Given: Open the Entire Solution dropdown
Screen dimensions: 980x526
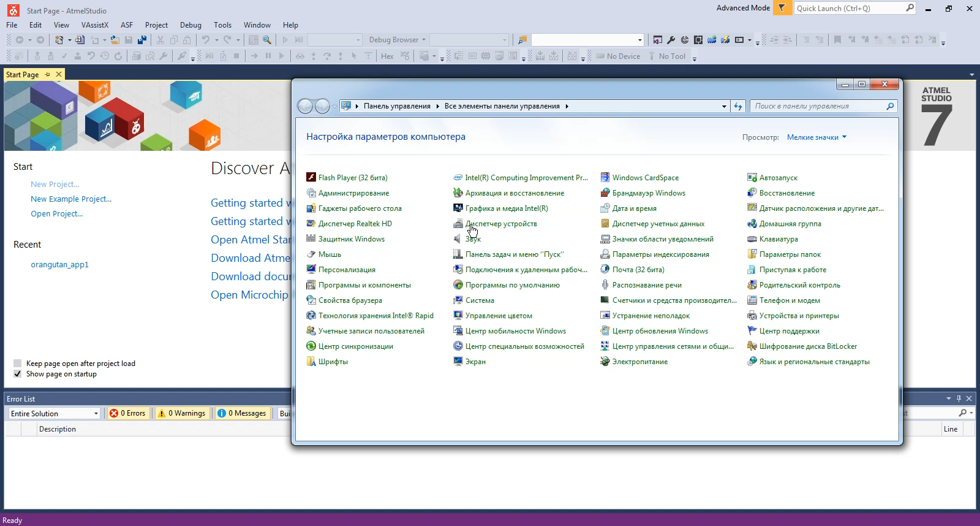Looking at the screenshot, I should 54,413.
